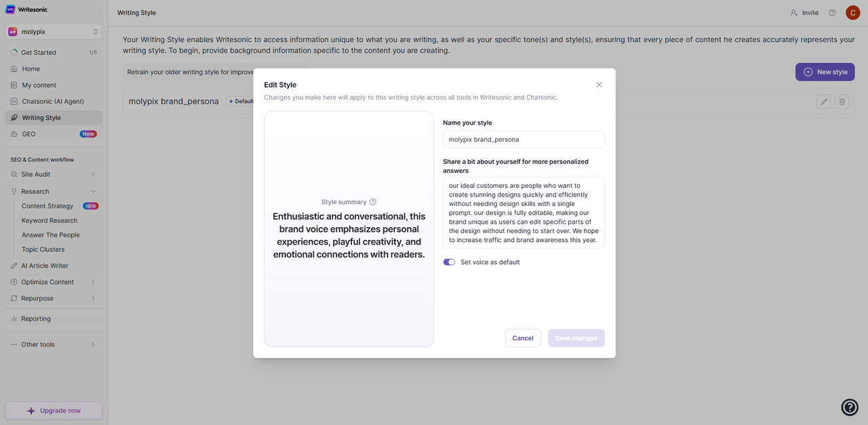Click the Style summary info tooltip icon

[x=373, y=202]
